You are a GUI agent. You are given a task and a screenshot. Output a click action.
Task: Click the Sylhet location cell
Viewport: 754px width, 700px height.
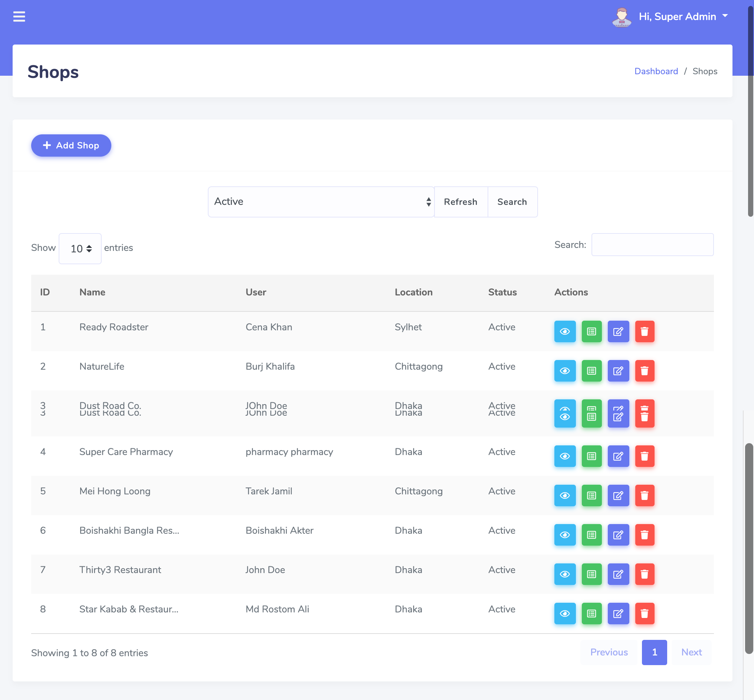point(408,327)
